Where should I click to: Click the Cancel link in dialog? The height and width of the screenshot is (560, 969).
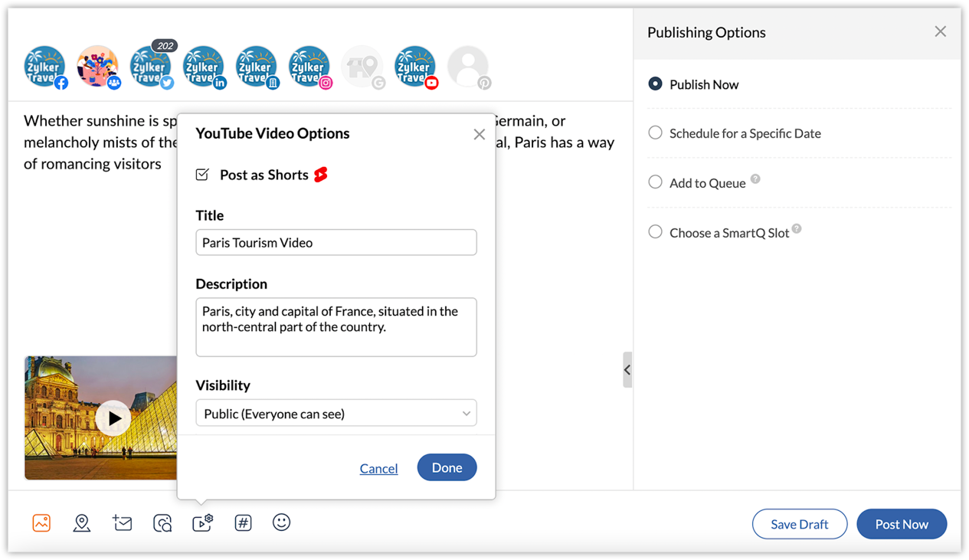tap(378, 468)
